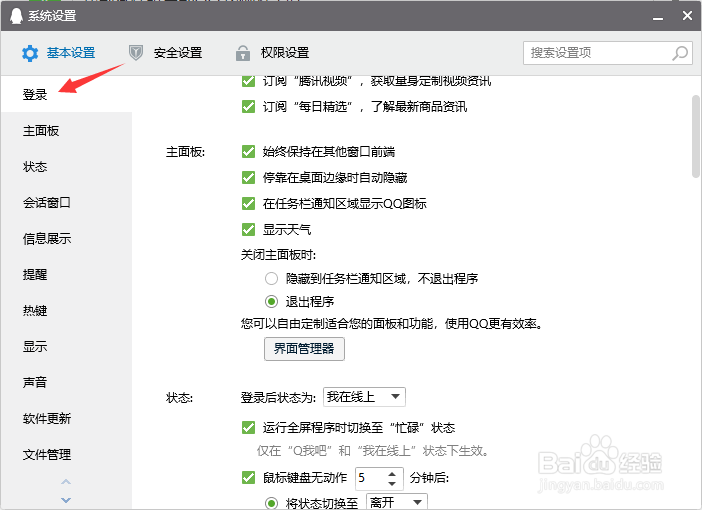This screenshot has width=702, height=510.
Task: Go to 提醒 in the sidebar
Action: point(66,274)
